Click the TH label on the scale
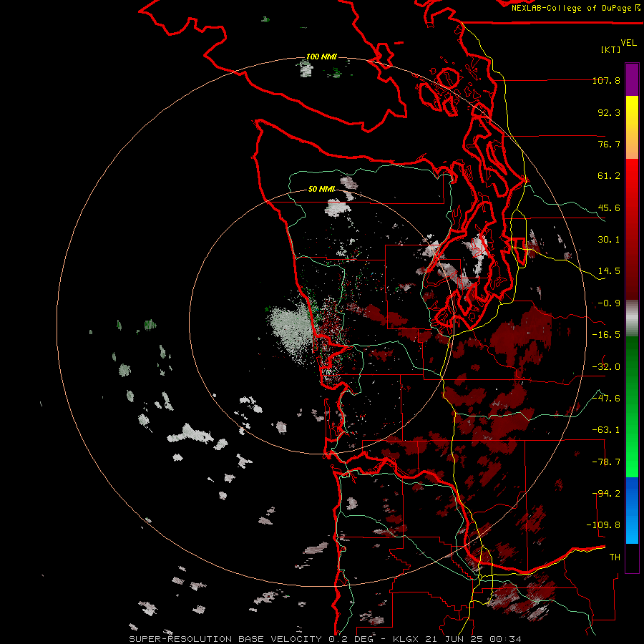 click(x=615, y=557)
